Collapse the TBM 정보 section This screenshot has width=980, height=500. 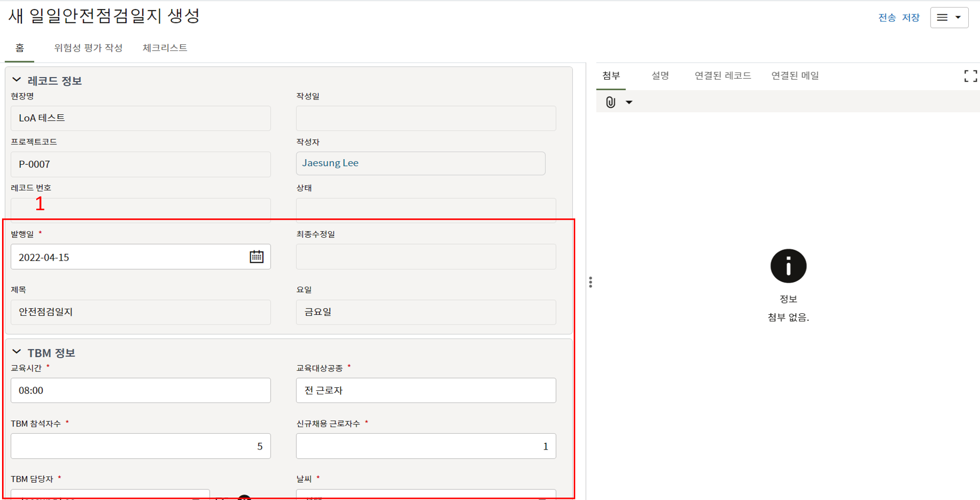tap(17, 352)
